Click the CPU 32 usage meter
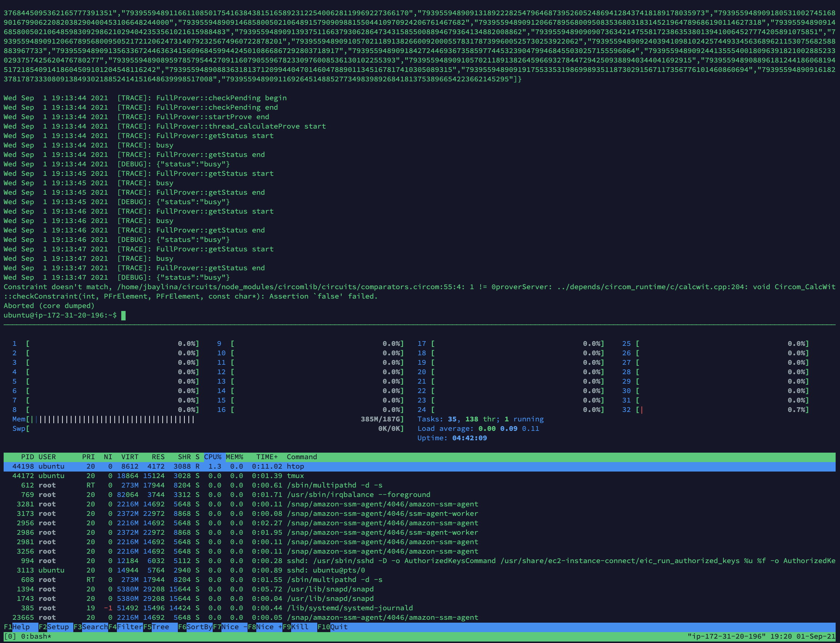Viewport: 840px width, 643px height. click(x=716, y=410)
